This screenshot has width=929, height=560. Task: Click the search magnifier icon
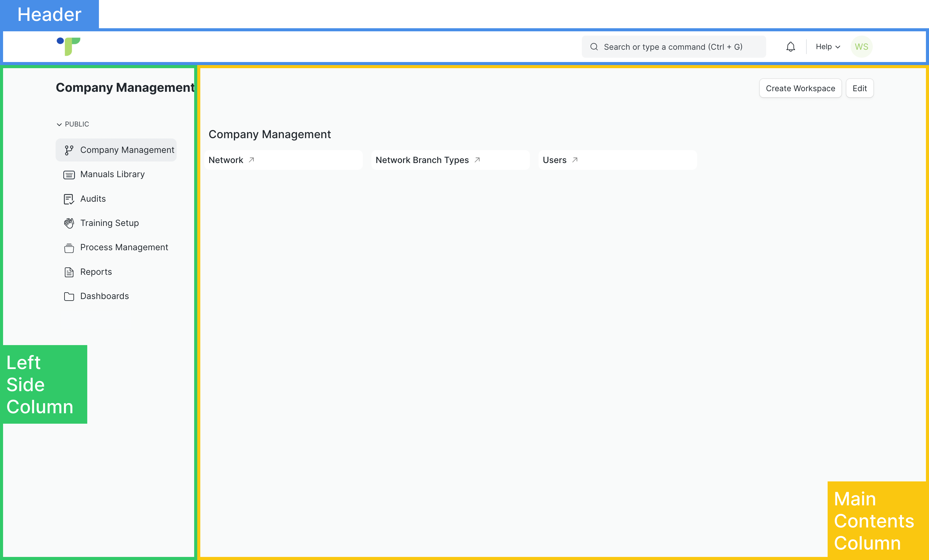click(594, 47)
